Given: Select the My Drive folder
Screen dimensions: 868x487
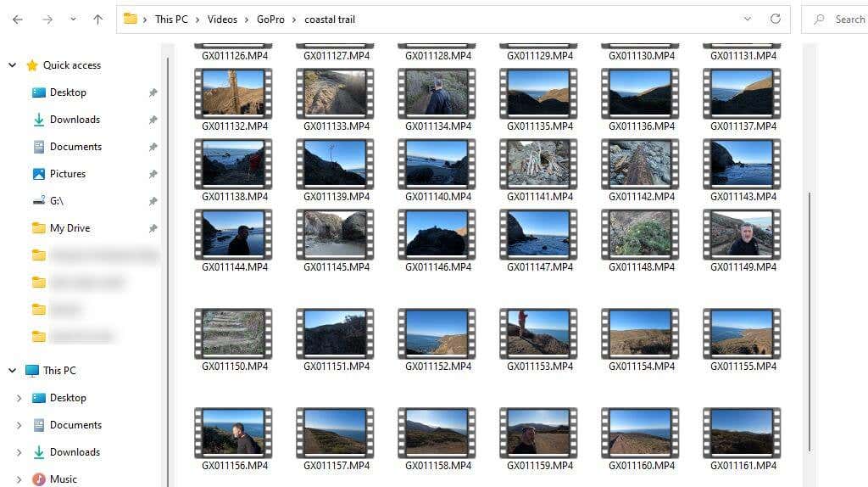Looking at the screenshot, I should 70,227.
